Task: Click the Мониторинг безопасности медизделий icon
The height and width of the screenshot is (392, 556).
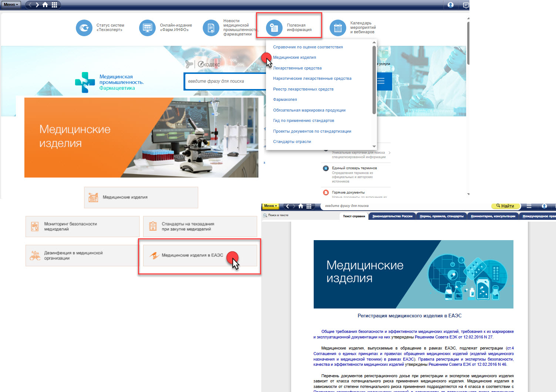Action: tap(35, 226)
